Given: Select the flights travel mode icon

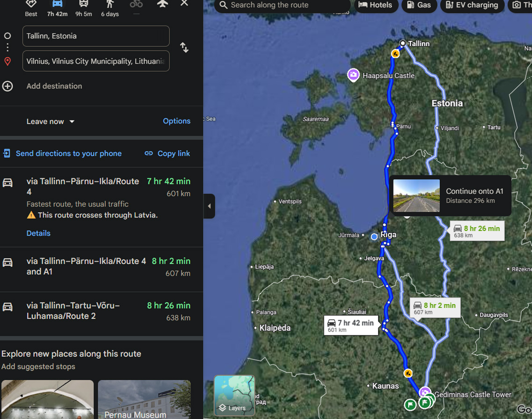Looking at the screenshot, I should (162, 5).
